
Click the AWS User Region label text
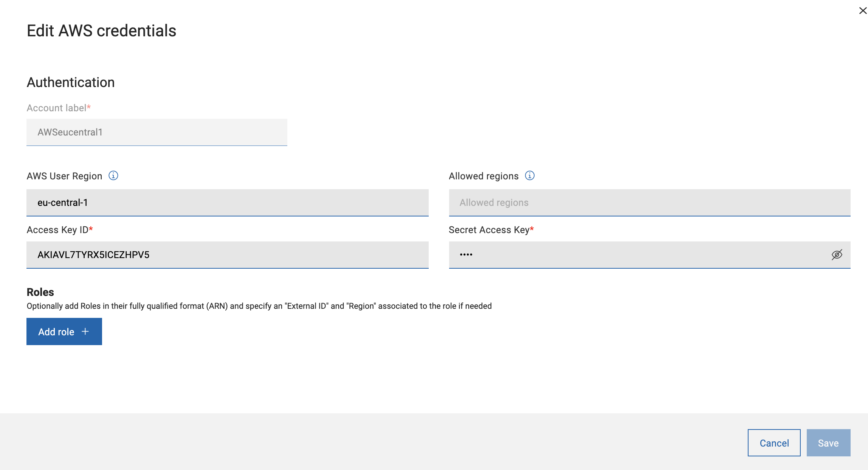[64, 176]
